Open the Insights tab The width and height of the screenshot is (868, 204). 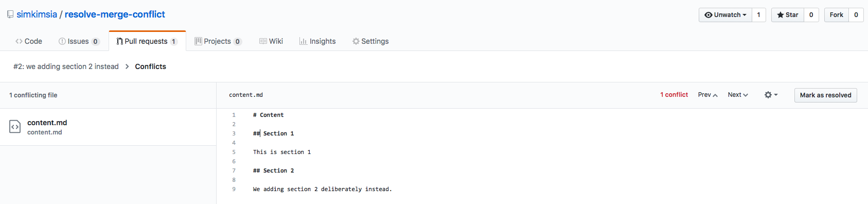317,41
